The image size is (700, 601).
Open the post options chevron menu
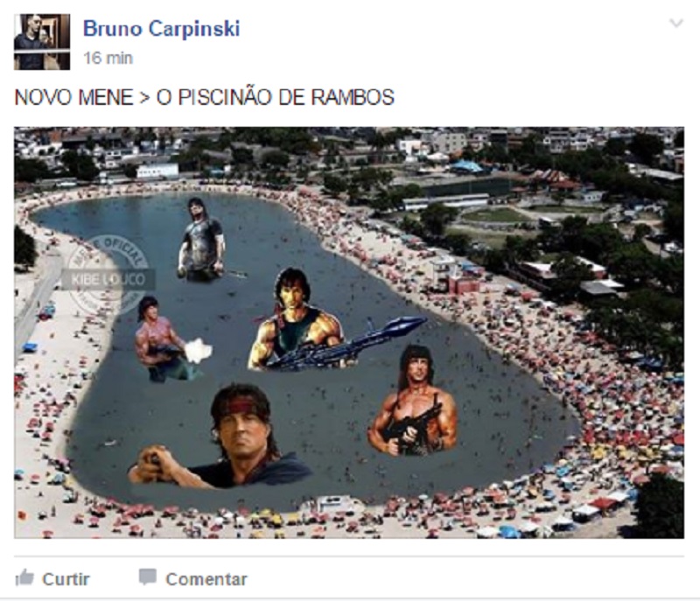tap(676, 23)
